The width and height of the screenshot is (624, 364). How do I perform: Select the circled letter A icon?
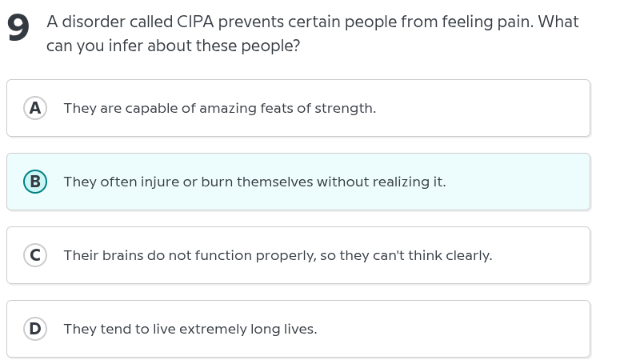[x=34, y=108]
